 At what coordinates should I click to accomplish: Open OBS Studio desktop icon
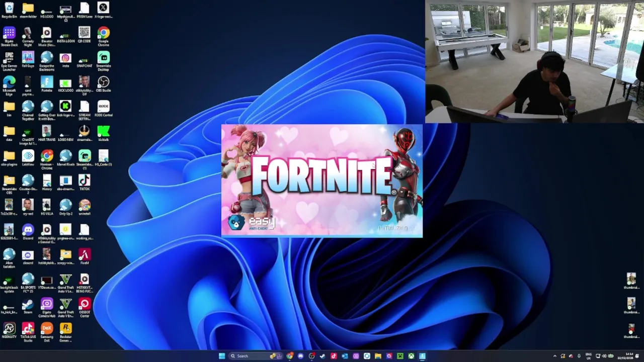[103, 84]
